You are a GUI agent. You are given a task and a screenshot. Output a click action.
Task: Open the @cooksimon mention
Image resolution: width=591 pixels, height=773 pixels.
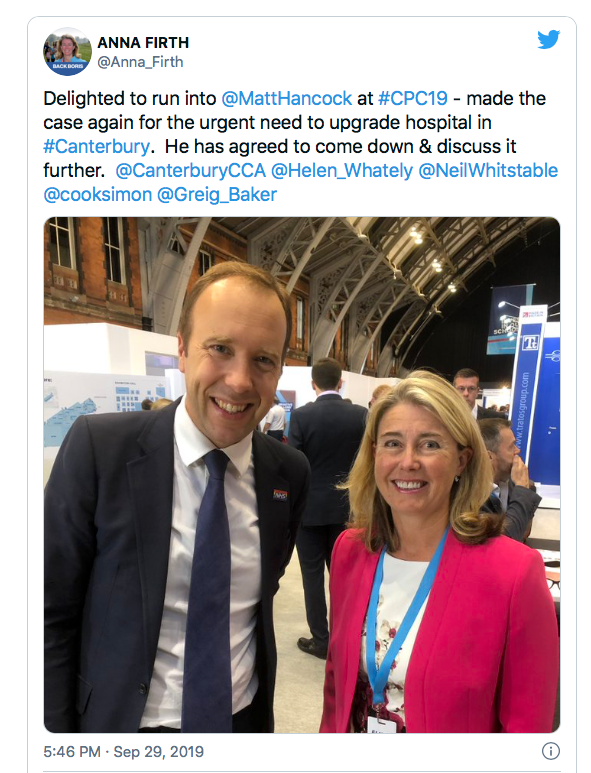[98, 195]
